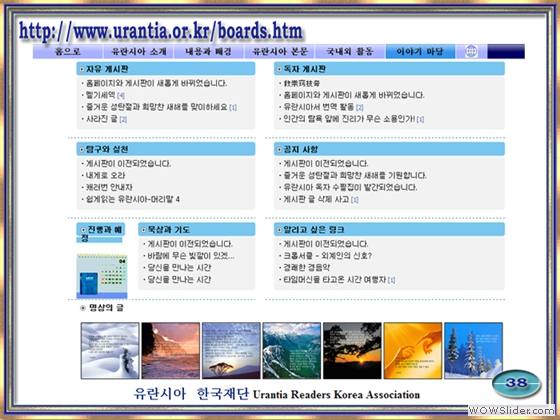Click the oval slide number 38 badge
This screenshot has height=420, width=560.
[516, 384]
